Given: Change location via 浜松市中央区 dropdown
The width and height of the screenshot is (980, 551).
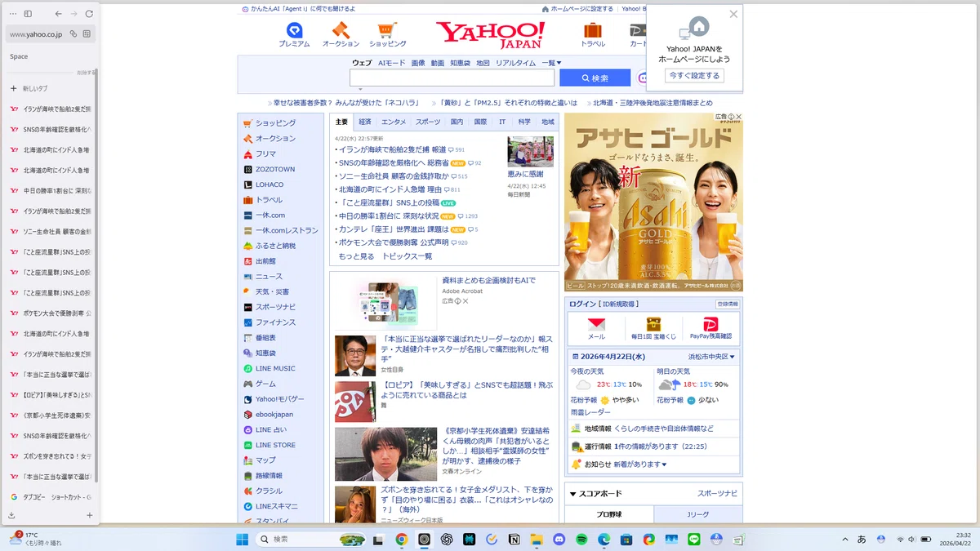Looking at the screenshot, I should pos(711,357).
